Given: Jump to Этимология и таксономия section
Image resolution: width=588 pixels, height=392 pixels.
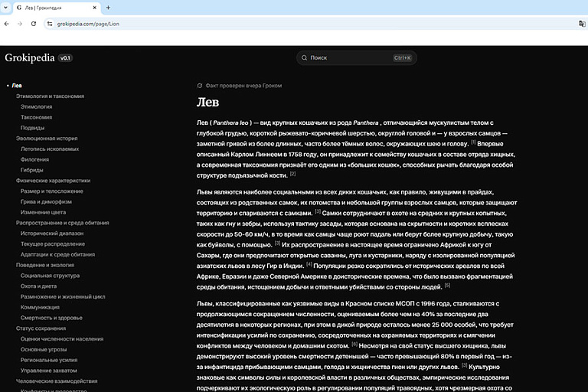Looking at the screenshot, I should point(51,96).
